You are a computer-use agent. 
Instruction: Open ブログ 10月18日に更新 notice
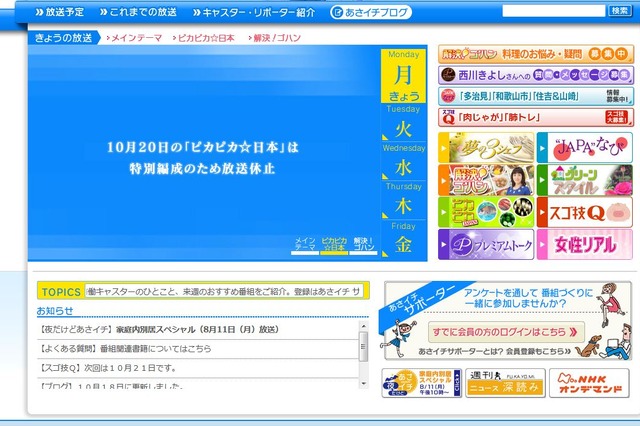[x=111, y=386]
